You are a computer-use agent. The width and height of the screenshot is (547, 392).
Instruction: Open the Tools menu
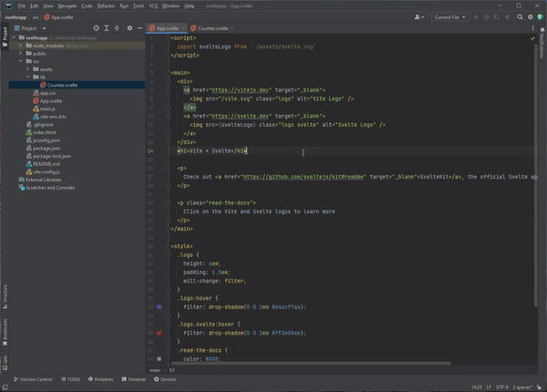point(139,6)
